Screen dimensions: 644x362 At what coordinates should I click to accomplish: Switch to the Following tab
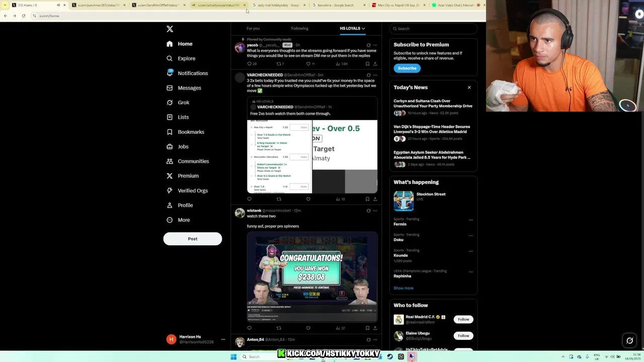coord(299,29)
